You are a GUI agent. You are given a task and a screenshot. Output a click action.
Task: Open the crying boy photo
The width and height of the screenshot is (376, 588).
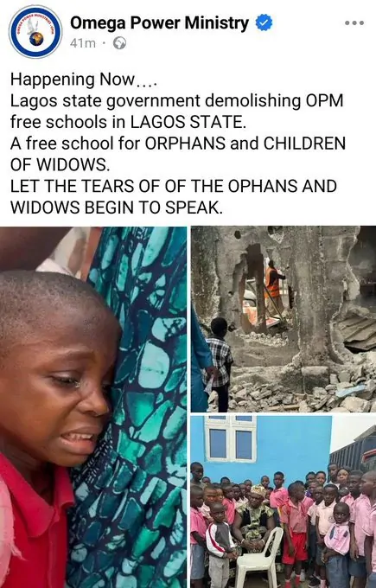[93, 407]
